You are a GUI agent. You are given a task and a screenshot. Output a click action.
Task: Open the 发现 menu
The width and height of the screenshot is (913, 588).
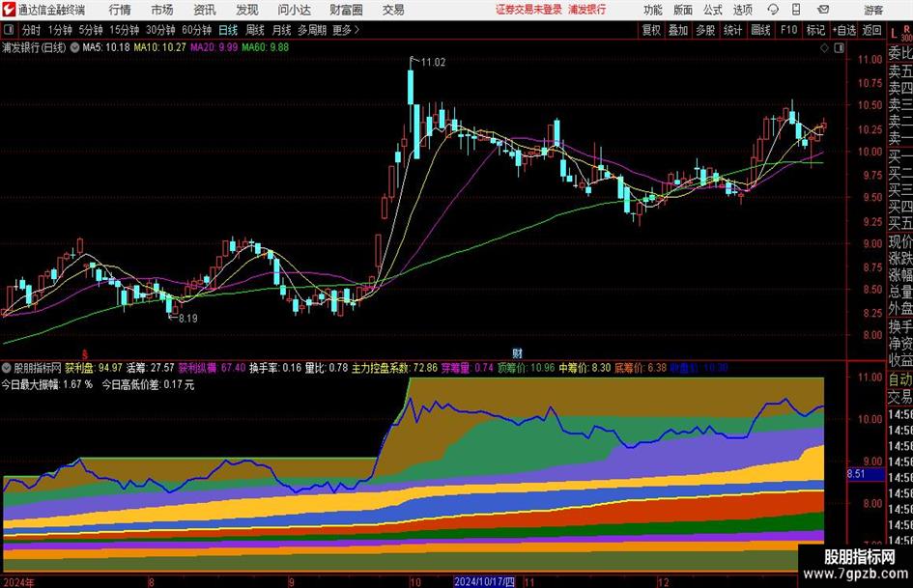(x=247, y=10)
